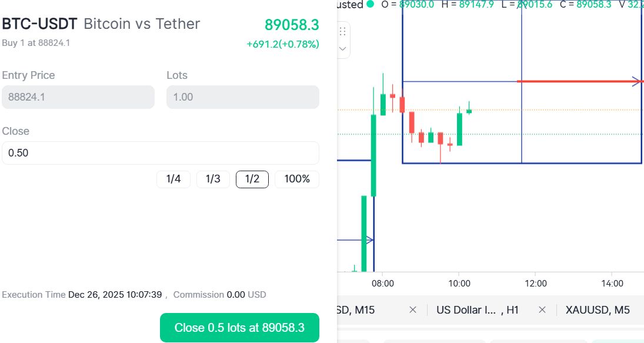Switch to the US Dollar Index H1 tab
The image size is (644, 343).
click(x=478, y=309)
